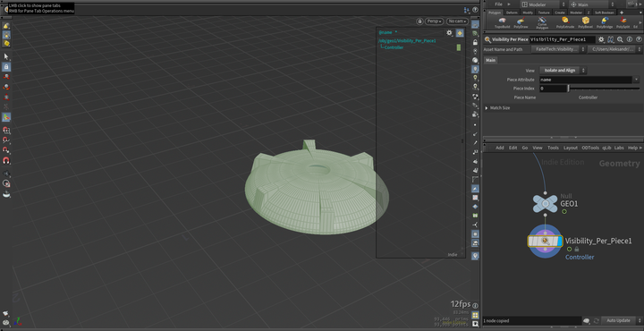Click the Visibility_Per_Piece1 node name field

click(x=563, y=39)
